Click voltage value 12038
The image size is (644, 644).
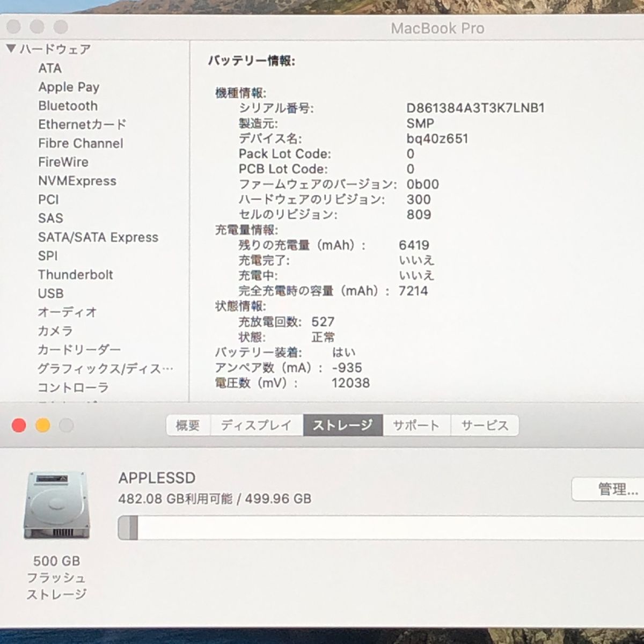(x=351, y=383)
